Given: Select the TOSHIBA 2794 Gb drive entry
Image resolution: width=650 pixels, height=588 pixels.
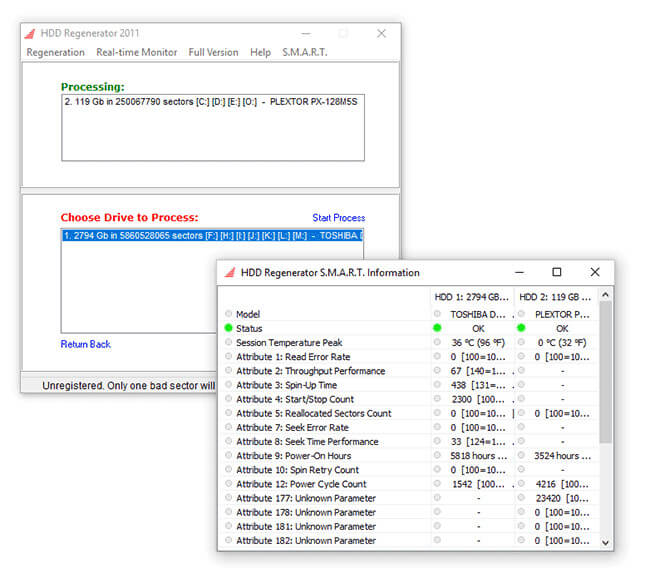Looking at the screenshot, I should click(213, 236).
